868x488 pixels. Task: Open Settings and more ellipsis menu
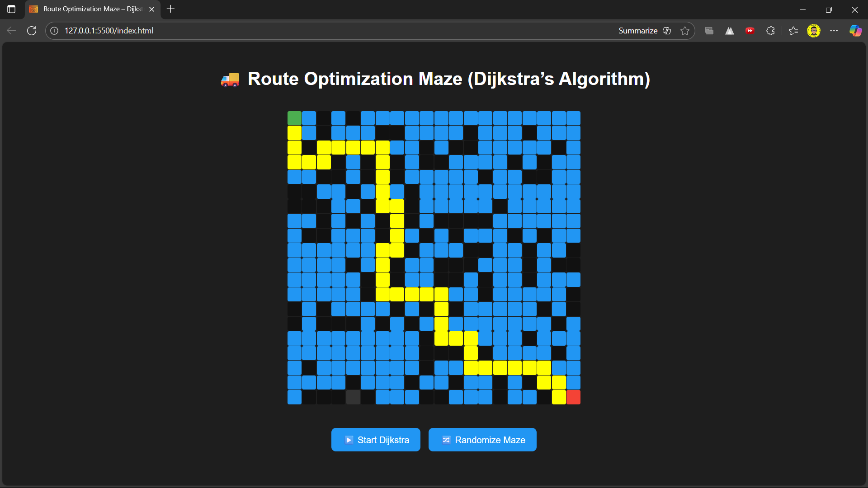834,31
